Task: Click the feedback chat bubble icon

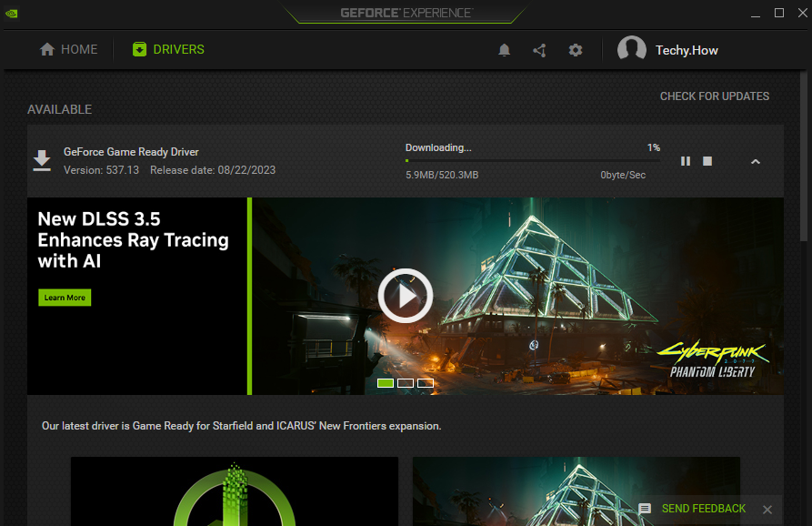Action: tap(645, 509)
